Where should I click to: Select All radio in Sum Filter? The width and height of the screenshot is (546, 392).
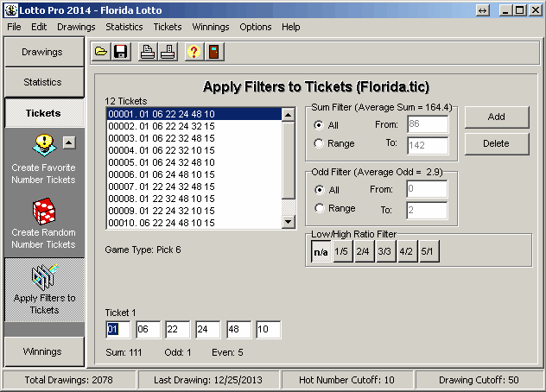click(318, 125)
